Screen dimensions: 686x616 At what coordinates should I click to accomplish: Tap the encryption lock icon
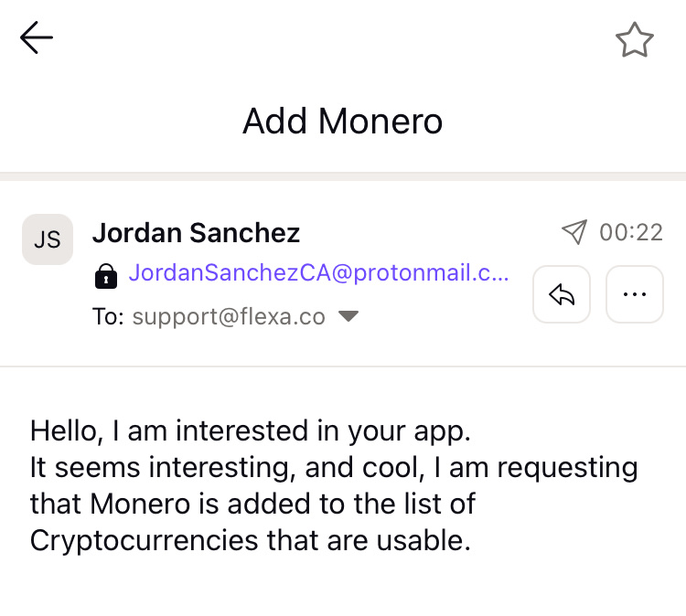click(x=106, y=274)
